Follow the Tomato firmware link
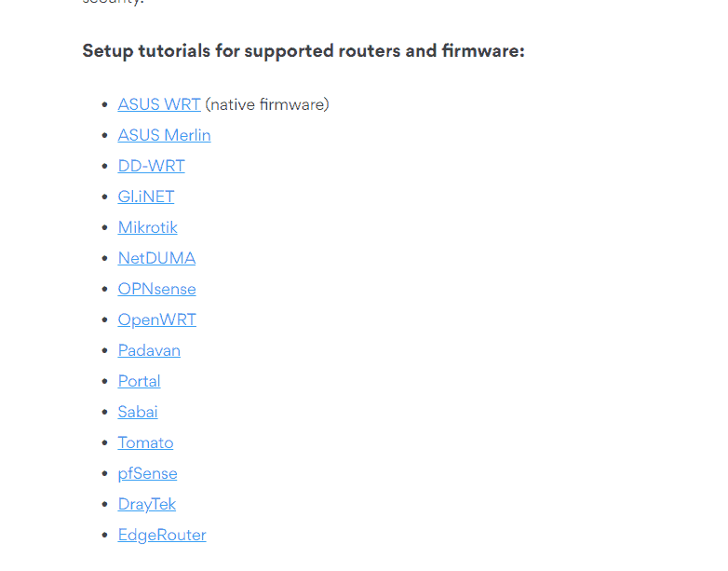Screen dimensions: 728x571 pos(146,442)
